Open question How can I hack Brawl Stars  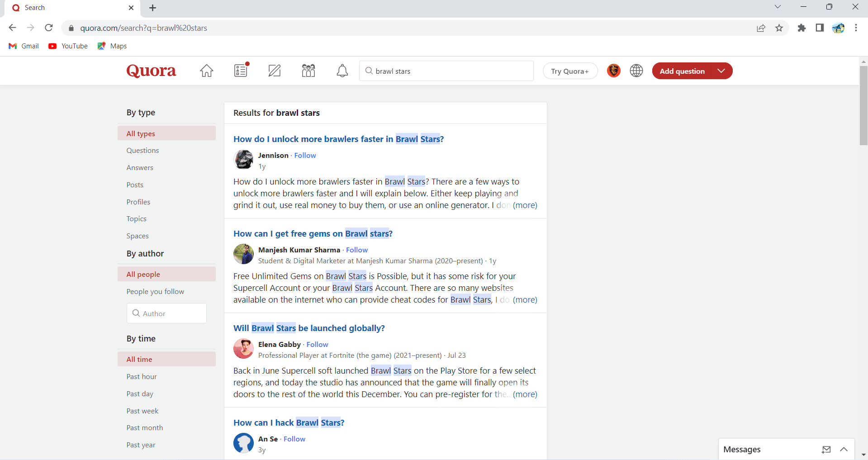point(289,423)
